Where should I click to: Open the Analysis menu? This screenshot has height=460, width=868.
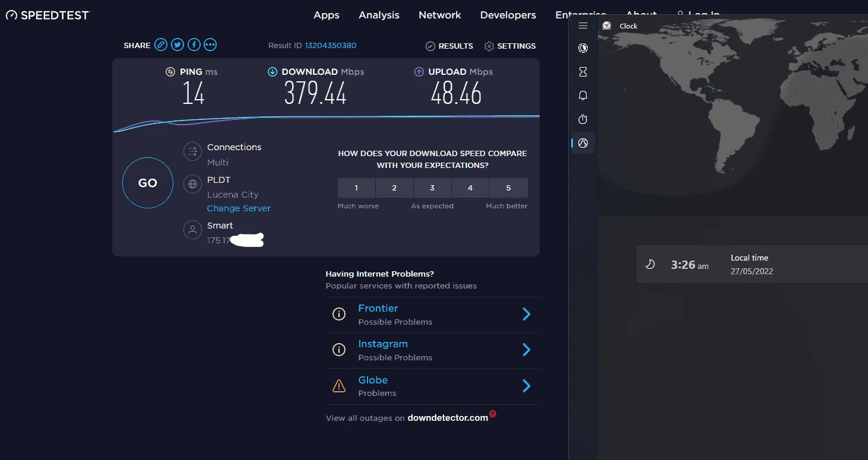coord(379,15)
